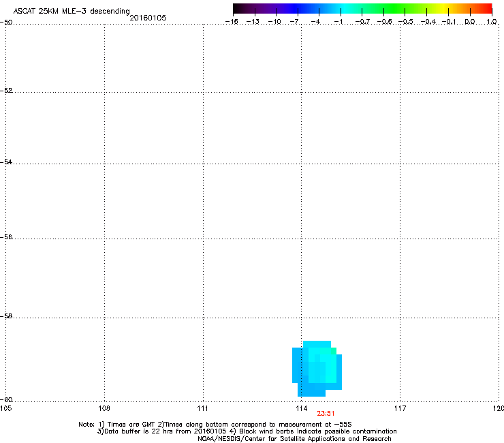Screen dimensions: 504x443
Task: Click the -56 latitude axis label
Action: pos(6,237)
